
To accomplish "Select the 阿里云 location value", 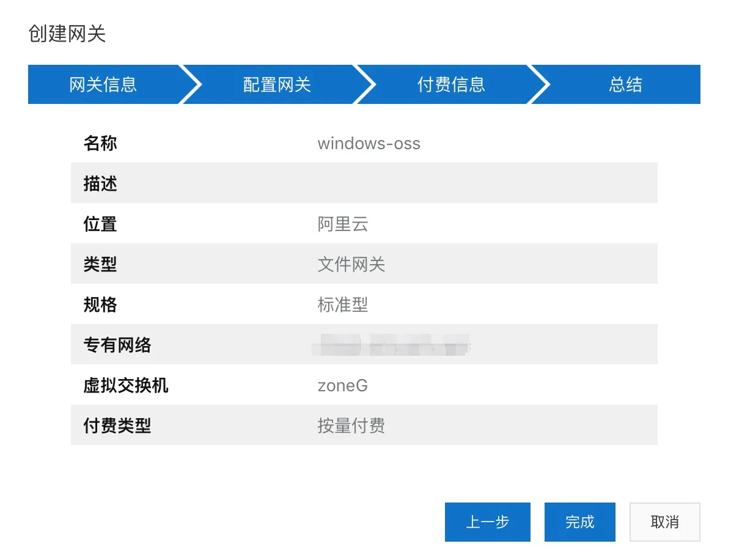I will [342, 224].
